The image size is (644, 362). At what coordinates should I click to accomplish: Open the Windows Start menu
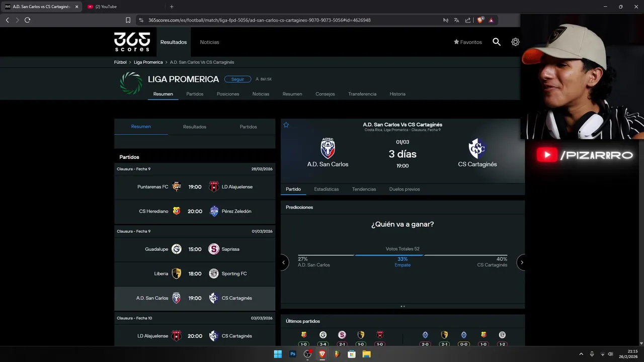tap(278, 354)
